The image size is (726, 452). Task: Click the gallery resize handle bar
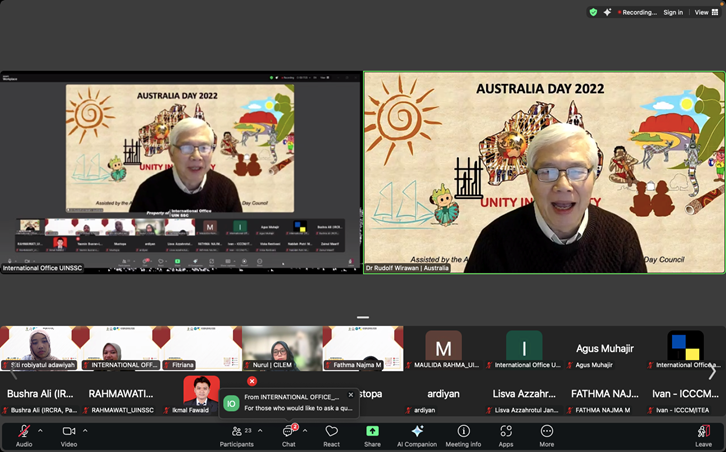click(363, 318)
